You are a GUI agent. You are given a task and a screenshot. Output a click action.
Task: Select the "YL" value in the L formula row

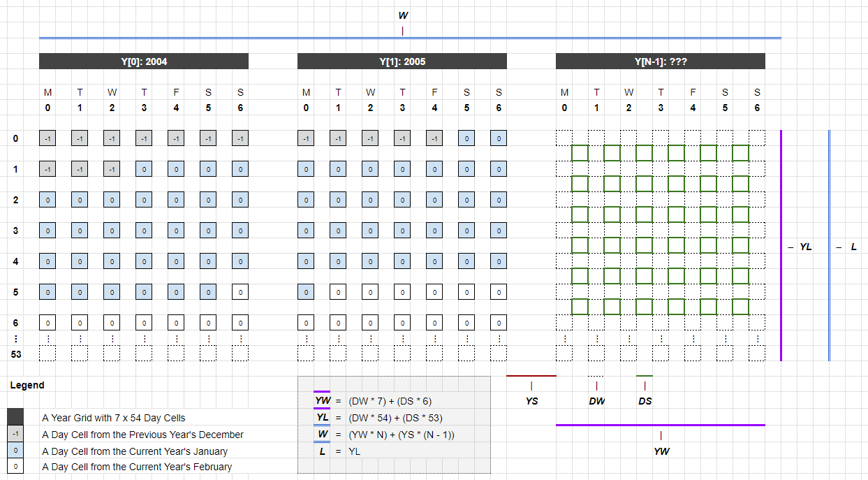coord(355,451)
